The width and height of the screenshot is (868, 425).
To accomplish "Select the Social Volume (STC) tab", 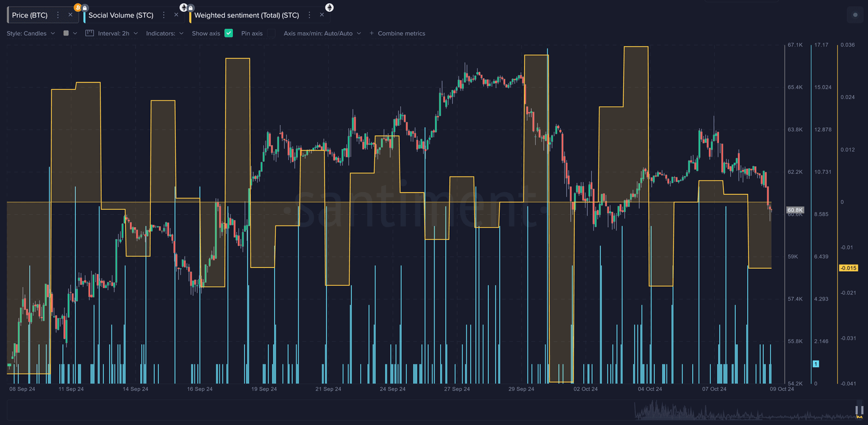I will [120, 15].
